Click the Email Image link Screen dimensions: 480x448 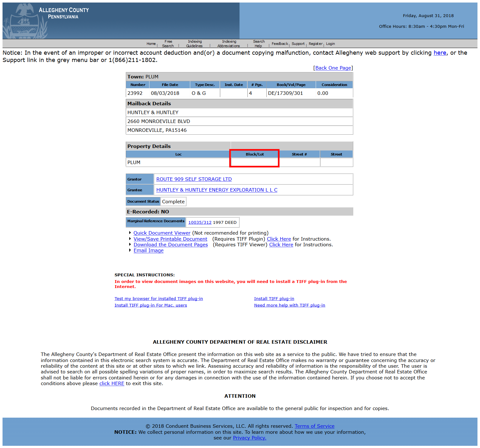click(149, 250)
